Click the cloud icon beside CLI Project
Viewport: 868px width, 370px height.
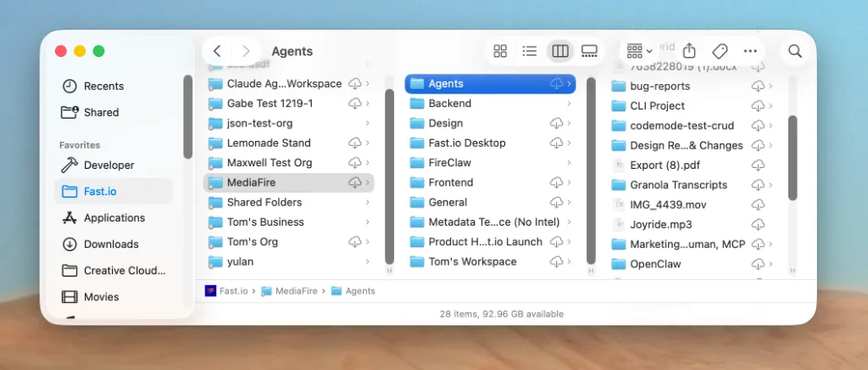758,106
